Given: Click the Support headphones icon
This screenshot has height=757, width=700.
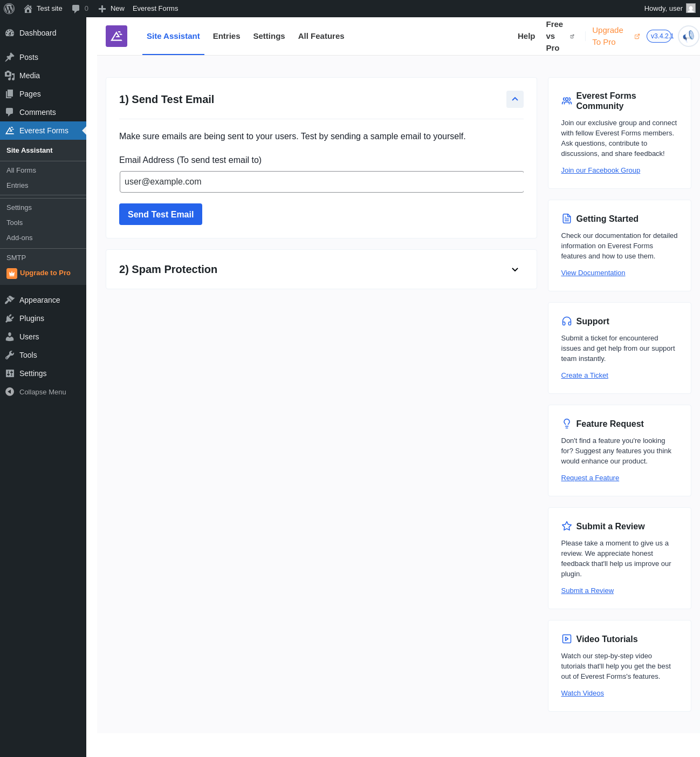Looking at the screenshot, I should point(567,321).
